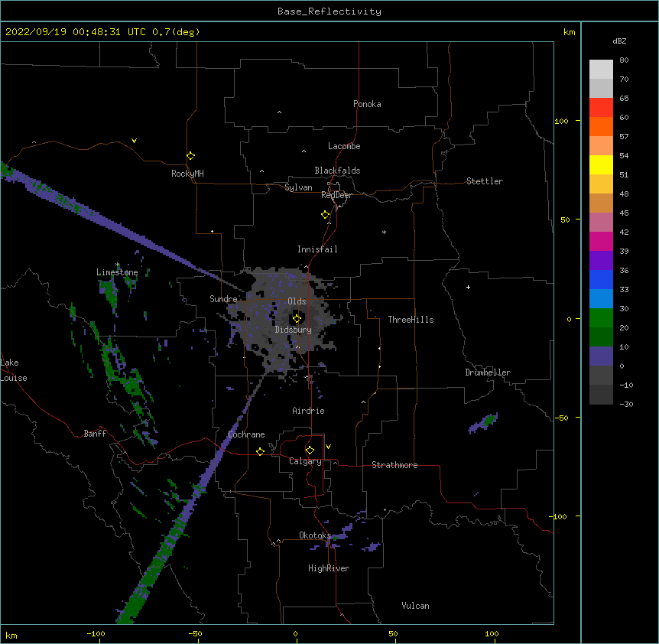Click the -100 tick label on the bottom axis

pyautogui.click(x=96, y=633)
